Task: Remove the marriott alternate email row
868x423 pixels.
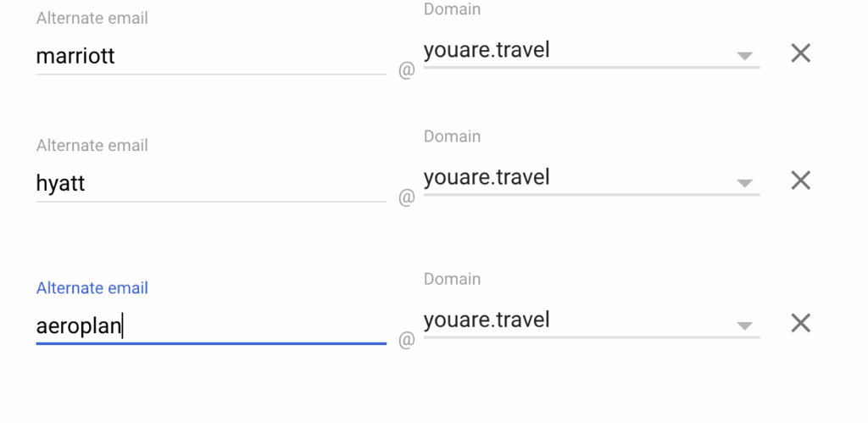Action: 800,53
